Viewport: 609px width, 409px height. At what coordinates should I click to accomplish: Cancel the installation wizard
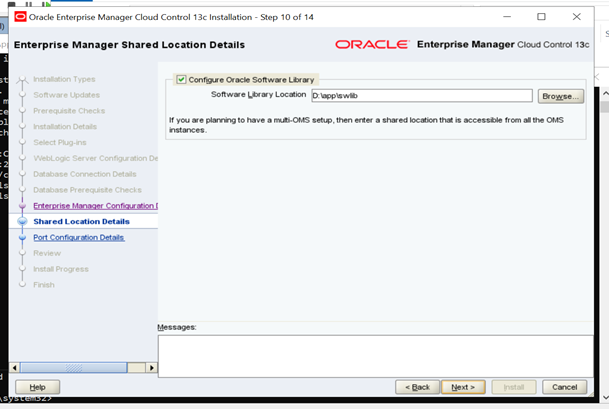tap(564, 387)
